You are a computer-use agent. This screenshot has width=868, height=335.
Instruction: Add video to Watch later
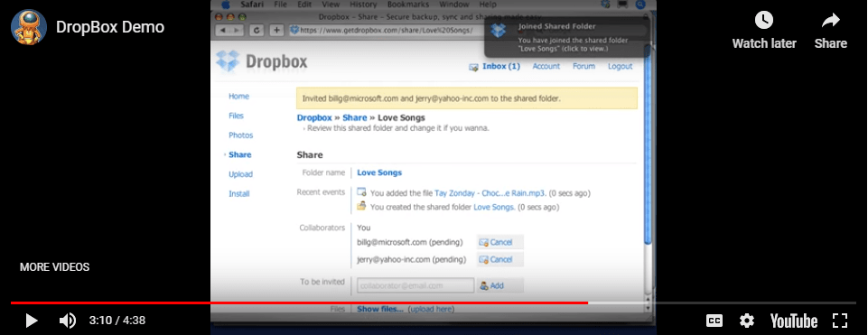(x=764, y=31)
